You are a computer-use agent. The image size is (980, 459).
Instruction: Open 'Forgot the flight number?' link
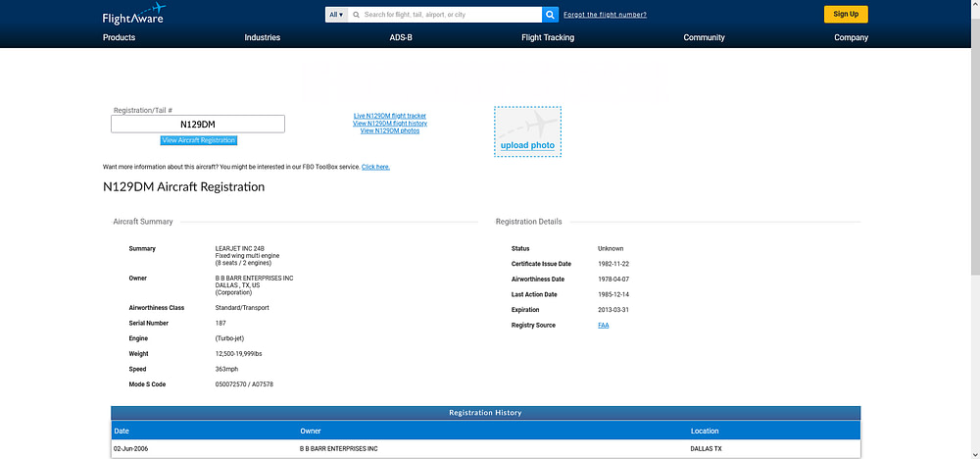(605, 15)
